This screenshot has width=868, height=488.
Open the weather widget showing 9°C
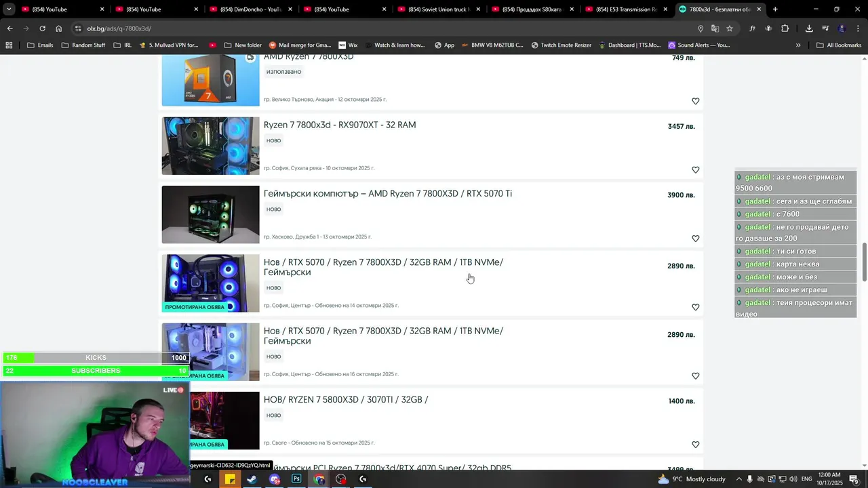tap(691, 479)
